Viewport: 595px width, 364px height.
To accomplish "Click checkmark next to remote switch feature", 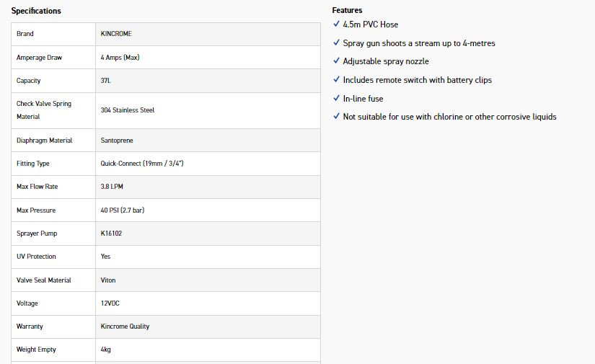I will coord(336,79).
